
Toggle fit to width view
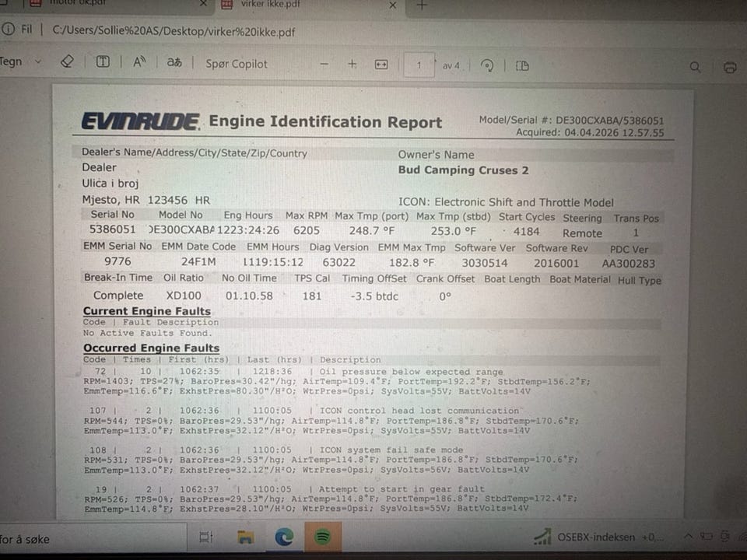(x=381, y=65)
